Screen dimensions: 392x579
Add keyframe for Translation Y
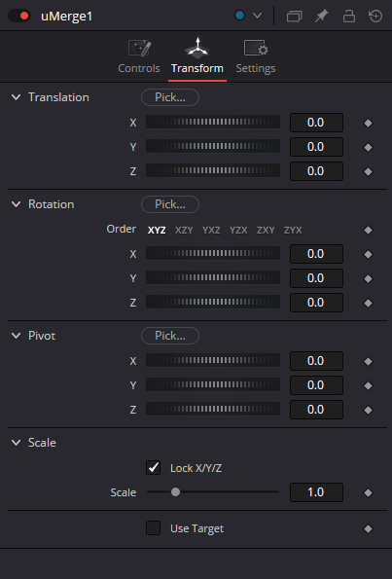pyautogui.click(x=368, y=147)
